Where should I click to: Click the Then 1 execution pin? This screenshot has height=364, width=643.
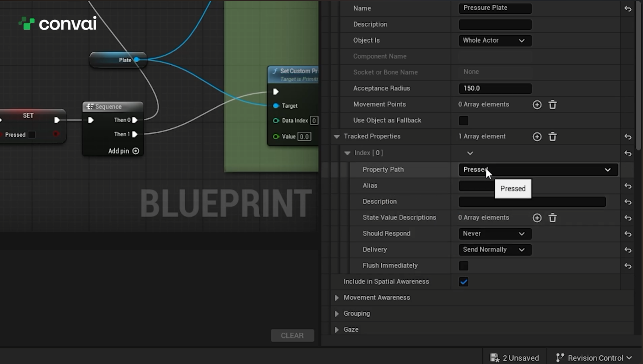pos(135,134)
